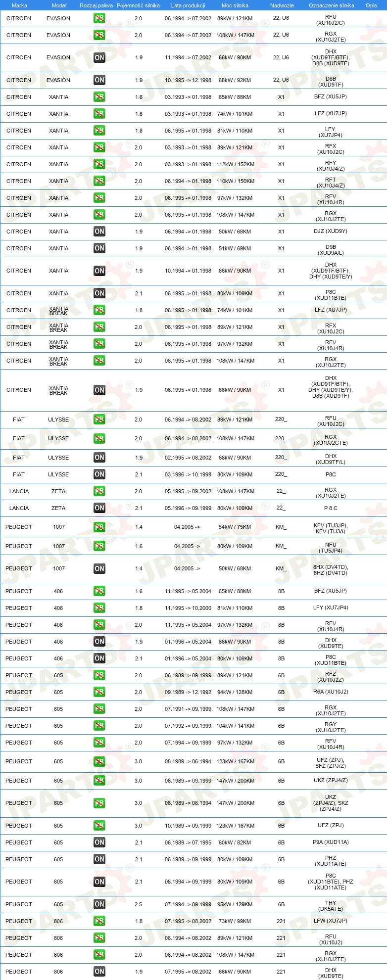Viewport: 387px width, 980px height.
Task: Select the engine code NFU (TU5JP4)
Action: 331,548
